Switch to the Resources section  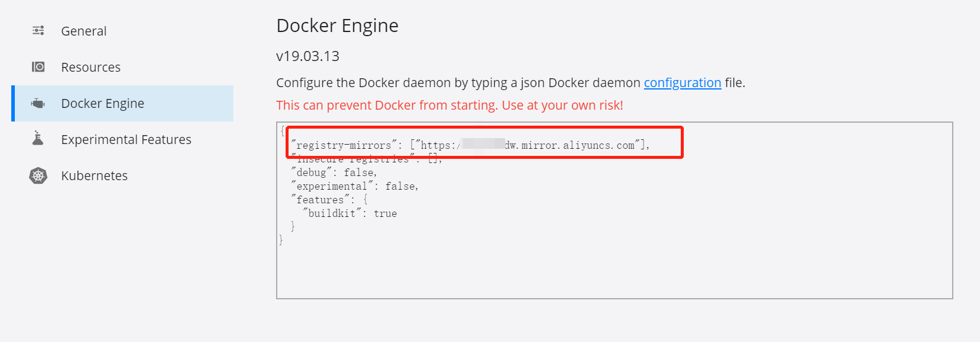[x=91, y=67]
